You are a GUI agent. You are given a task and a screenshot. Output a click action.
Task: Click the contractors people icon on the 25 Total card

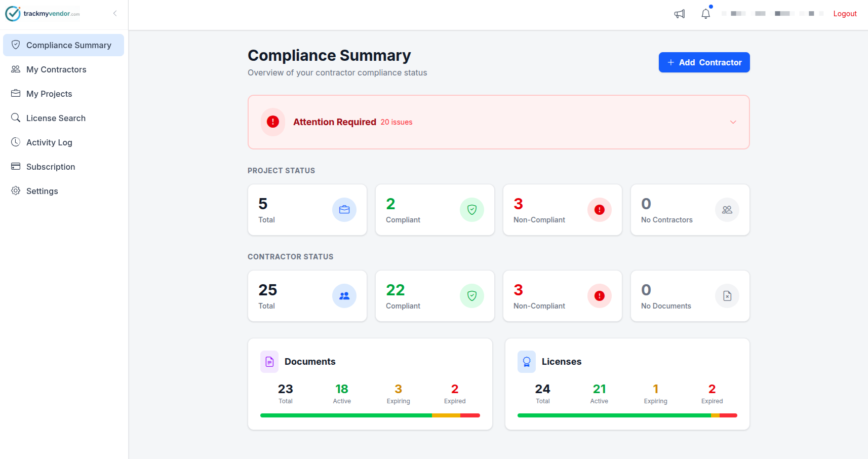click(344, 296)
